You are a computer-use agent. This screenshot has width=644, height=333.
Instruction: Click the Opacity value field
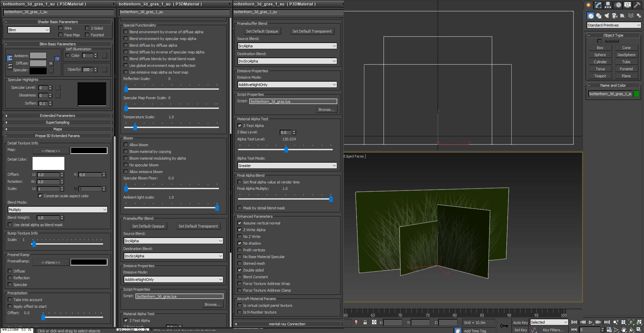(88, 70)
